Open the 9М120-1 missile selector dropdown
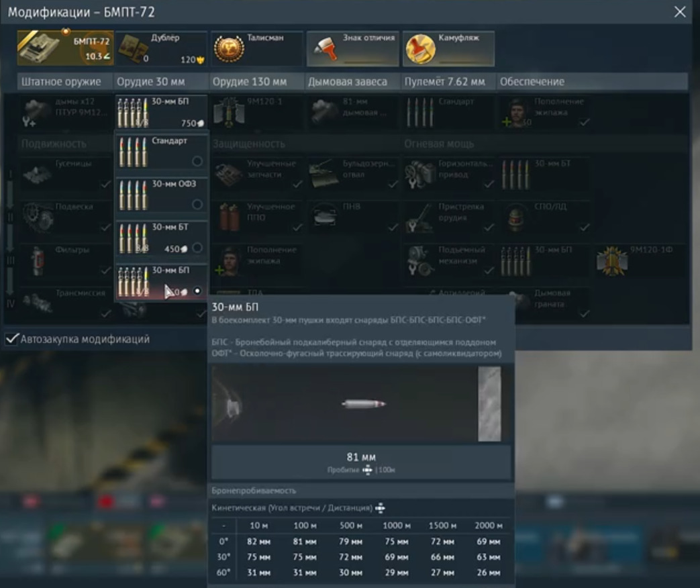Screen dimensions: 700x588 pos(256,111)
